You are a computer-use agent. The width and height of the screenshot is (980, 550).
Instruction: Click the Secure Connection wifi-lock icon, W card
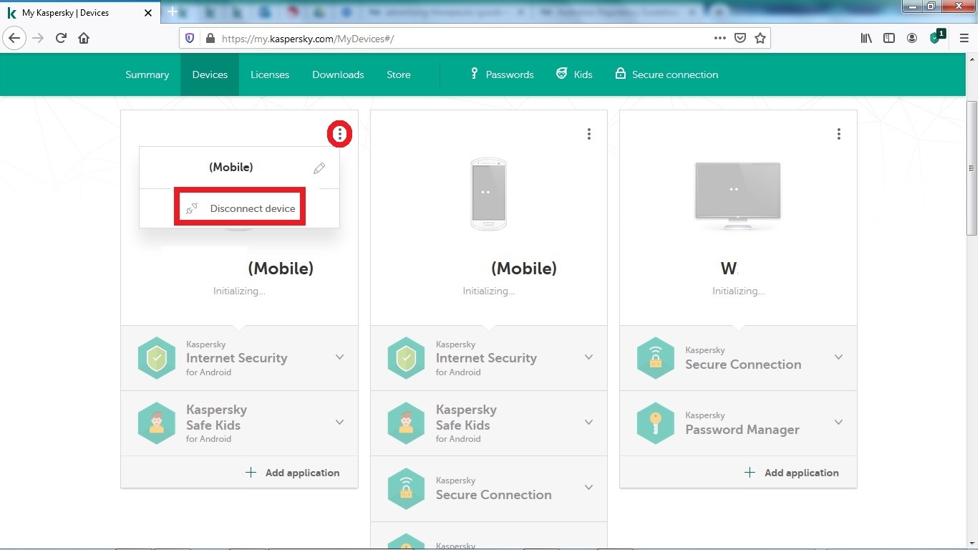(x=656, y=358)
